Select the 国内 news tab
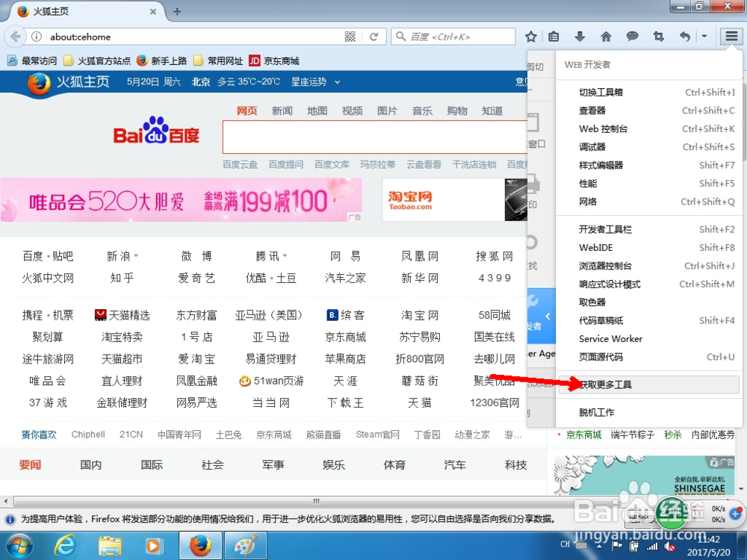 pos(90,464)
